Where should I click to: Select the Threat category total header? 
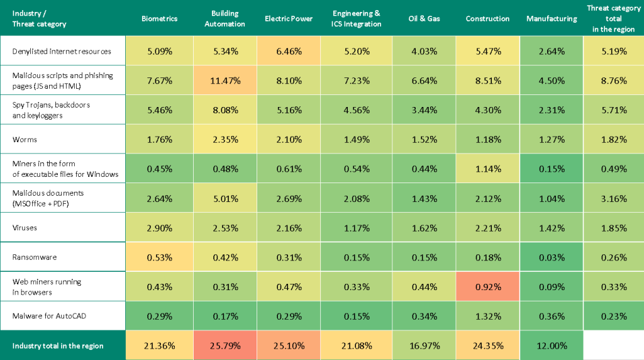pos(613,19)
